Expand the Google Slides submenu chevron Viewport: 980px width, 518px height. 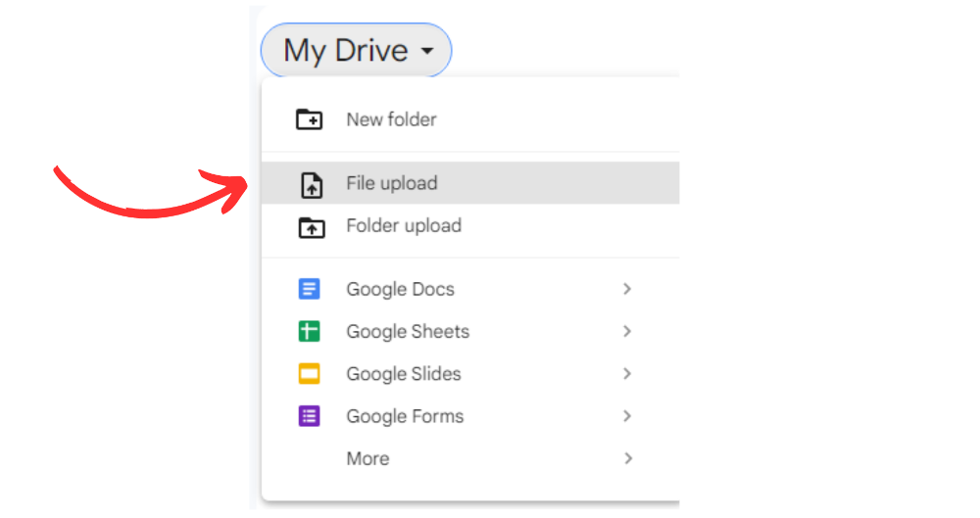pos(627,374)
